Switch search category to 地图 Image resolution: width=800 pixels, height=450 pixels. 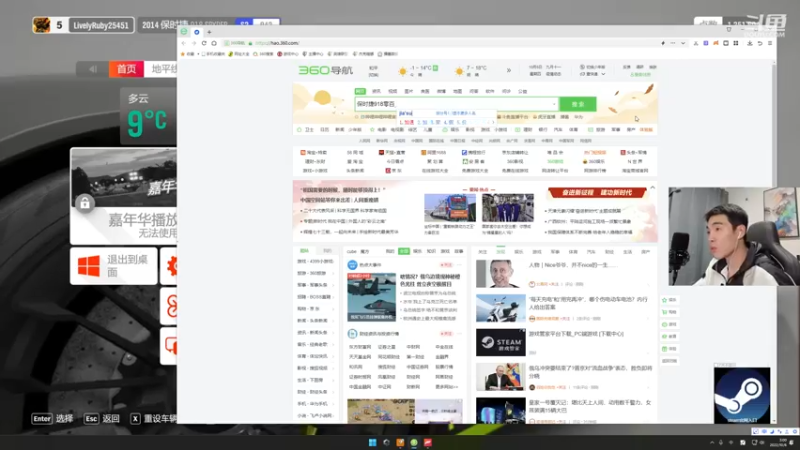(x=458, y=91)
